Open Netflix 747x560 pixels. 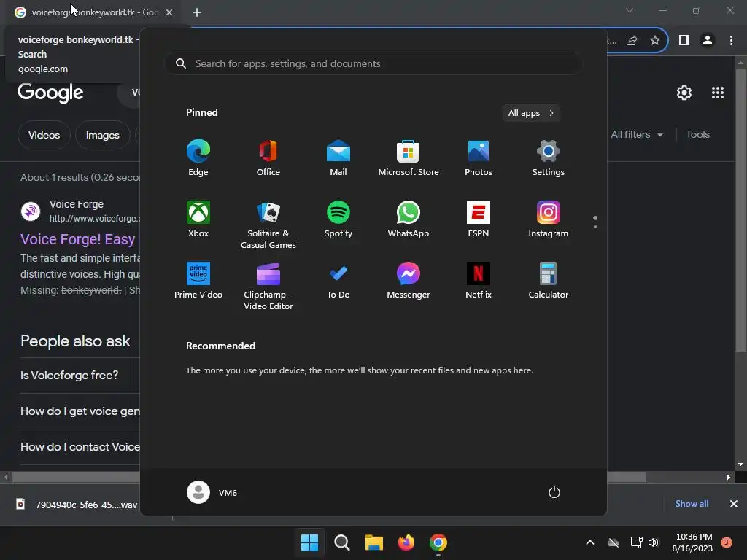pos(479,281)
